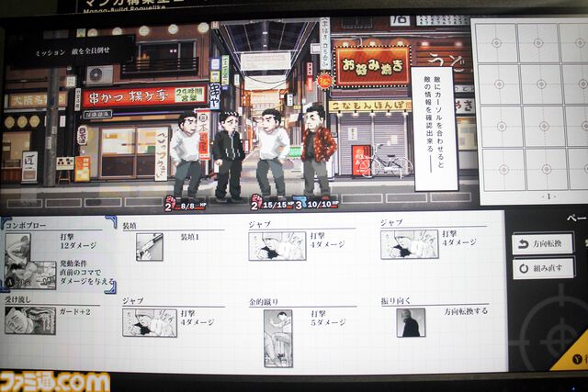The image size is (588, 392).
Task: Select the 金的蹴り card title
Action: pos(264,302)
